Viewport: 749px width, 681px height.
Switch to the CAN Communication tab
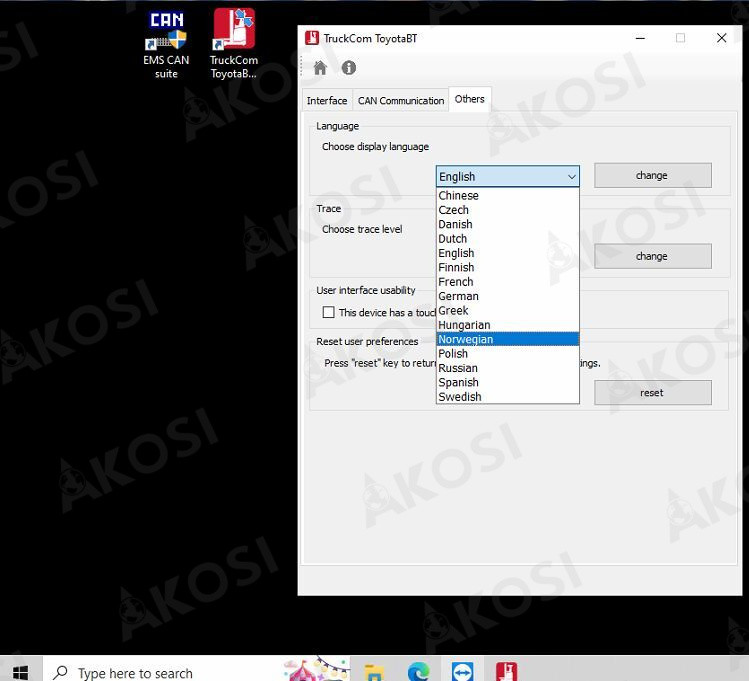(x=400, y=101)
